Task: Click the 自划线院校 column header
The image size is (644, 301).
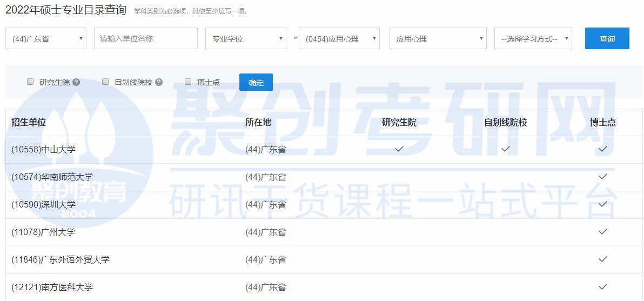Action: click(x=506, y=122)
